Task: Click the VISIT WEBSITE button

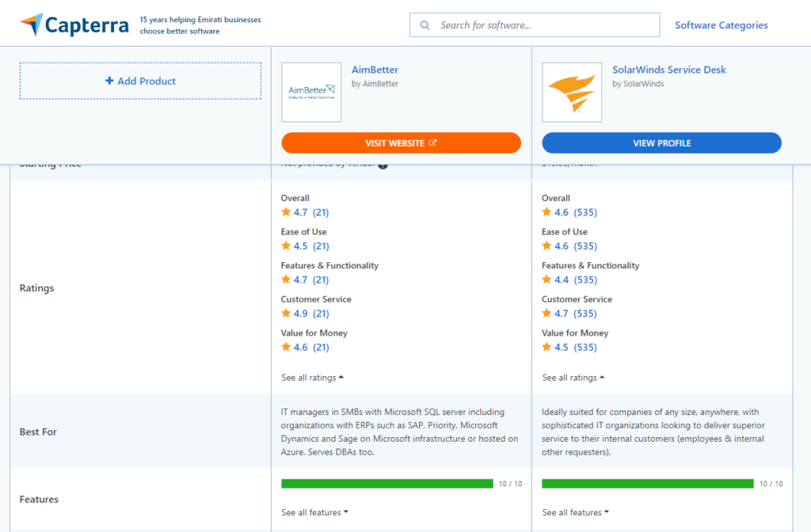Action: pos(401,142)
